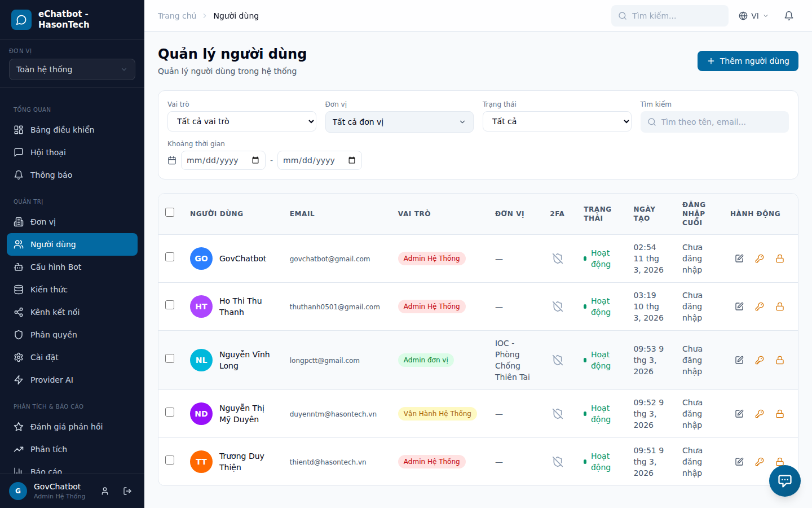
Task: Click 2FA shield icon for Nguyễn Thị Mỹ Duyên
Action: (x=558, y=414)
